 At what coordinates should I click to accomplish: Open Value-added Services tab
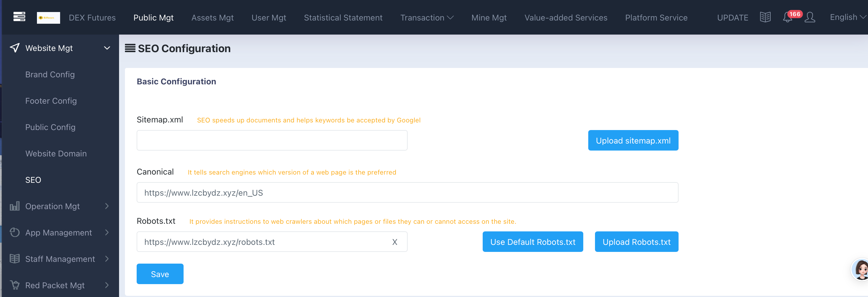coord(566,18)
